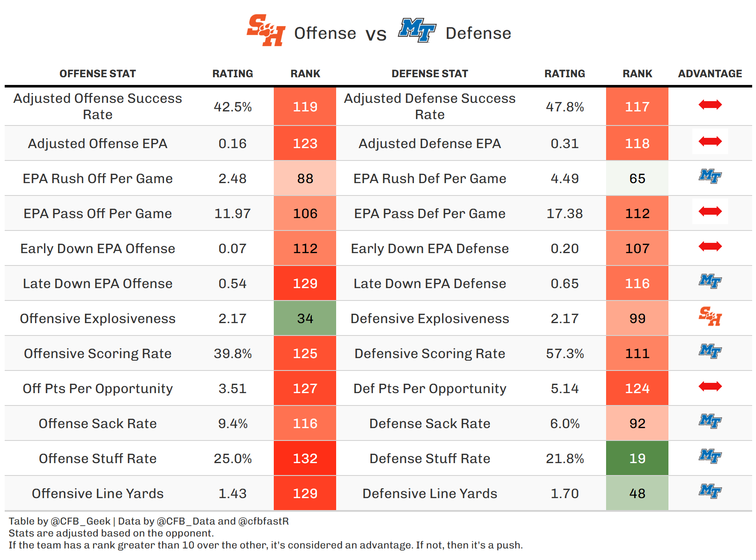Click the push arrow for Adjusted Offense EPA

click(710, 141)
